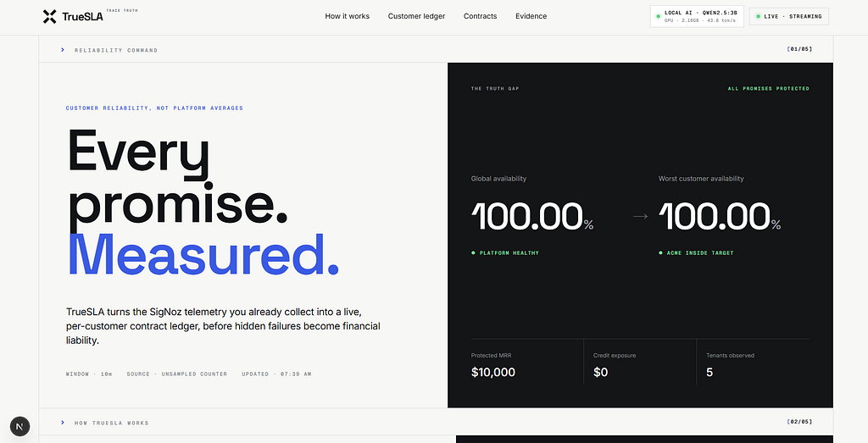Click the TrueSLA X logo icon

(50, 17)
